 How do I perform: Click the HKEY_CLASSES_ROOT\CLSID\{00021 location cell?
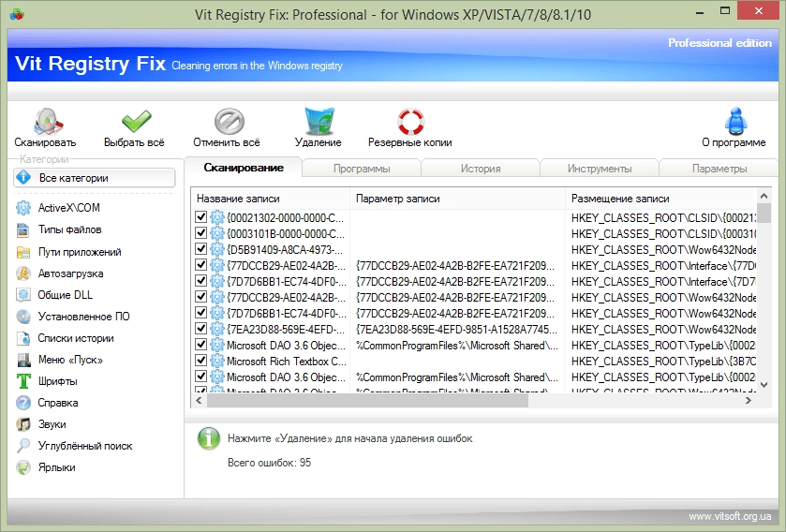point(663,218)
